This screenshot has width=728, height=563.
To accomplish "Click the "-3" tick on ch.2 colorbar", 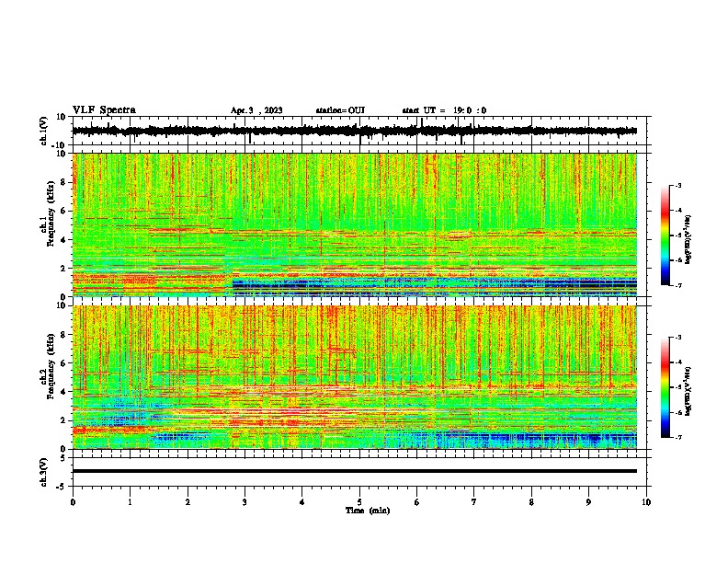I will click(x=678, y=338).
